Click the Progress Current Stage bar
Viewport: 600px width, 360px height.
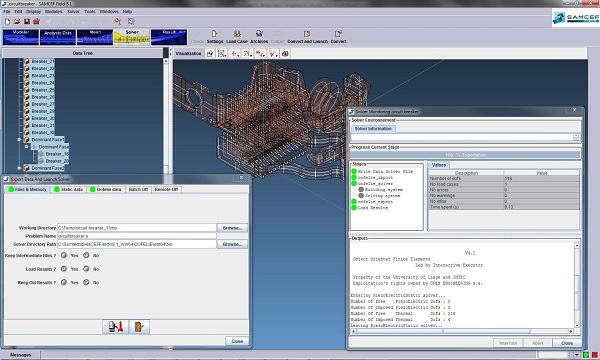coord(465,155)
